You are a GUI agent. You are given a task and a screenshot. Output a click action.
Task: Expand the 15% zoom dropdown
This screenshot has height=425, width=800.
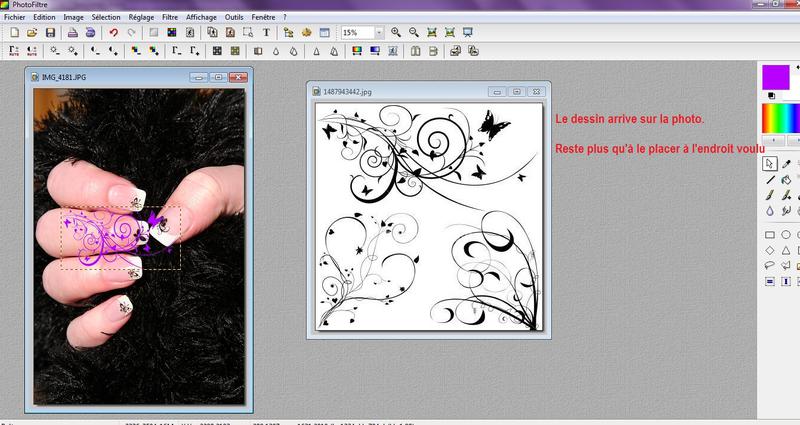[x=379, y=33]
